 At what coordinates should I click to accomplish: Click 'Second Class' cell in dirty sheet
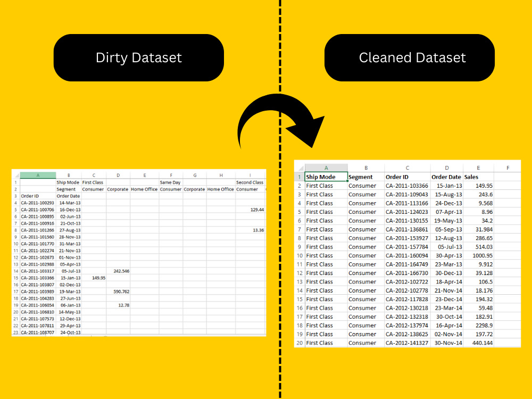(x=250, y=182)
